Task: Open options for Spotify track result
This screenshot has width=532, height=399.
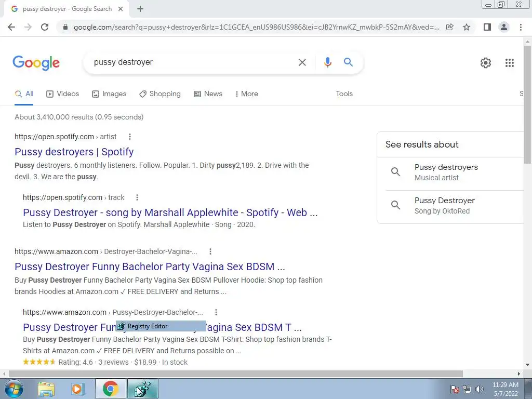Action: coord(137,197)
